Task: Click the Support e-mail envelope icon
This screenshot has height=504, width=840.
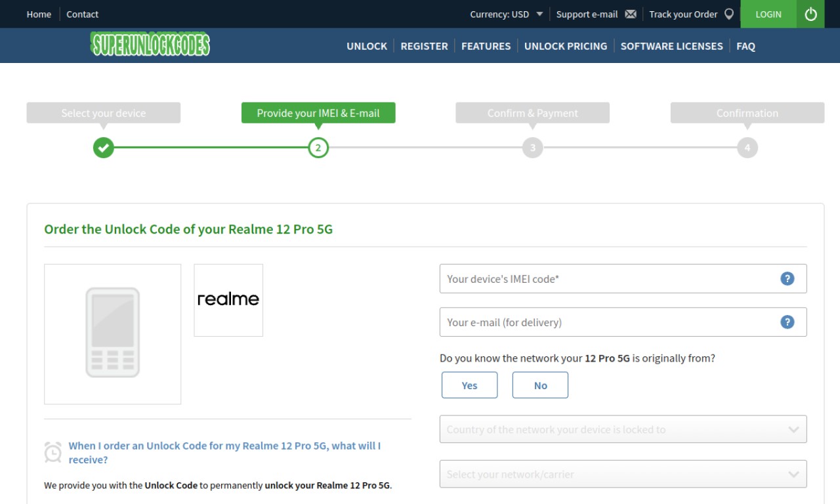Action: (x=631, y=14)
